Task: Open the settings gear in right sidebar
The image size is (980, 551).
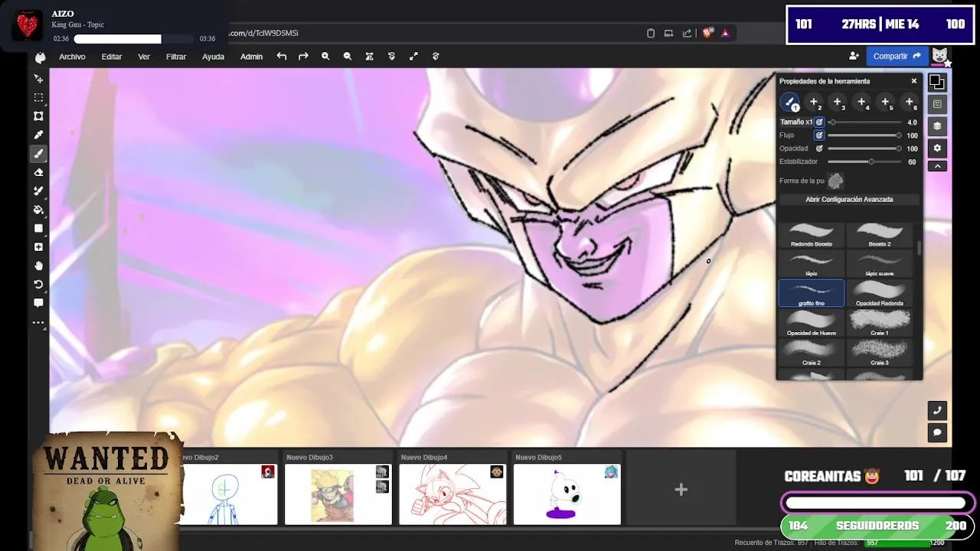Action: (x=937, y=148)
